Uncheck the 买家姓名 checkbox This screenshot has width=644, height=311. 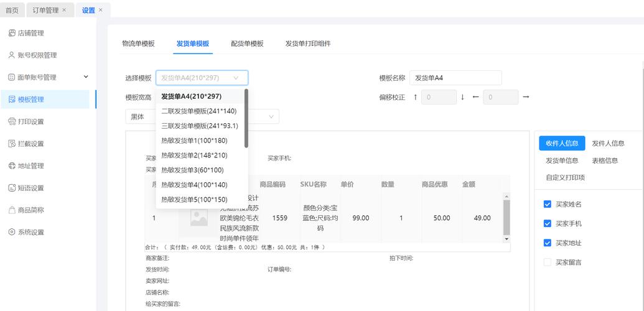(x=548, y=204)
